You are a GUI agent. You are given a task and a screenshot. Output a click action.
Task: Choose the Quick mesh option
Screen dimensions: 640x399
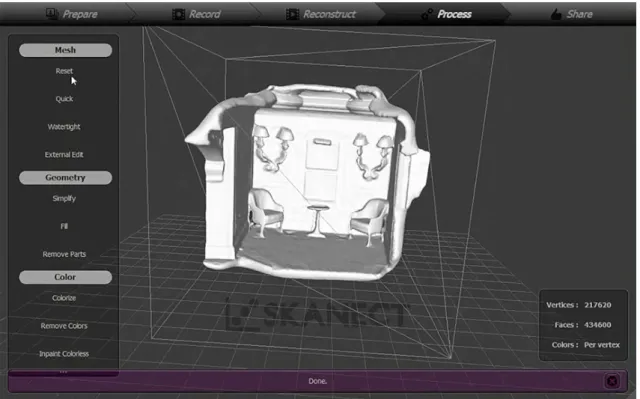tap(64, 99)
